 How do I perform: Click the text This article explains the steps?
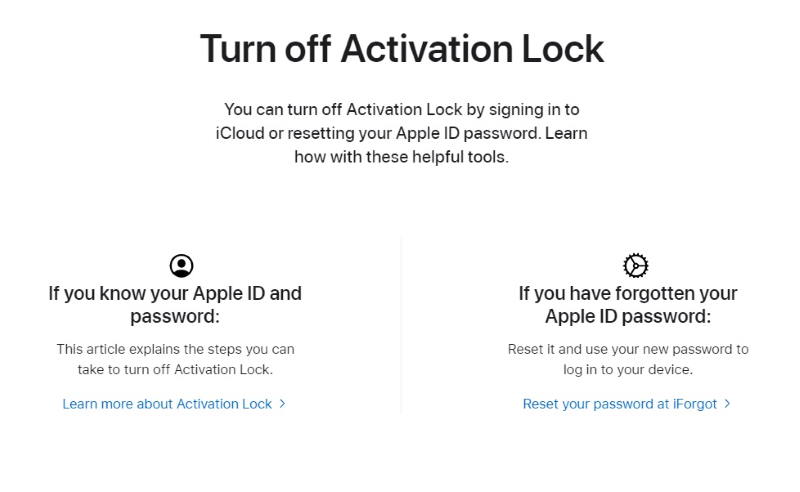(175, 349)
